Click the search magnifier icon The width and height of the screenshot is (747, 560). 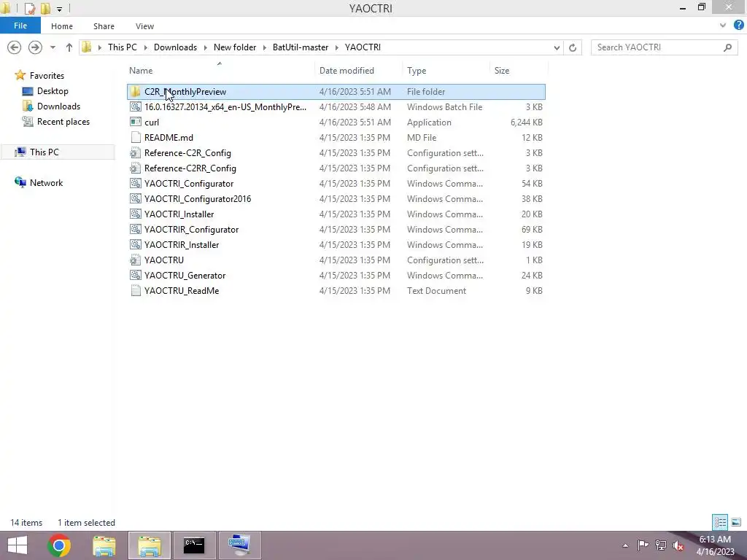(x=727, y=47)
